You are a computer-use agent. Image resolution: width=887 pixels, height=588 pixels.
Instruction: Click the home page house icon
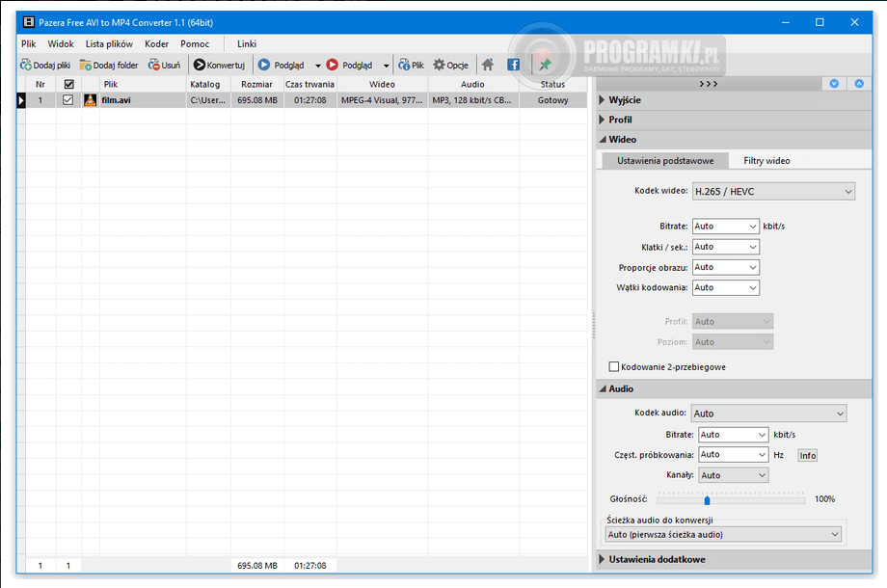(488, 65)
